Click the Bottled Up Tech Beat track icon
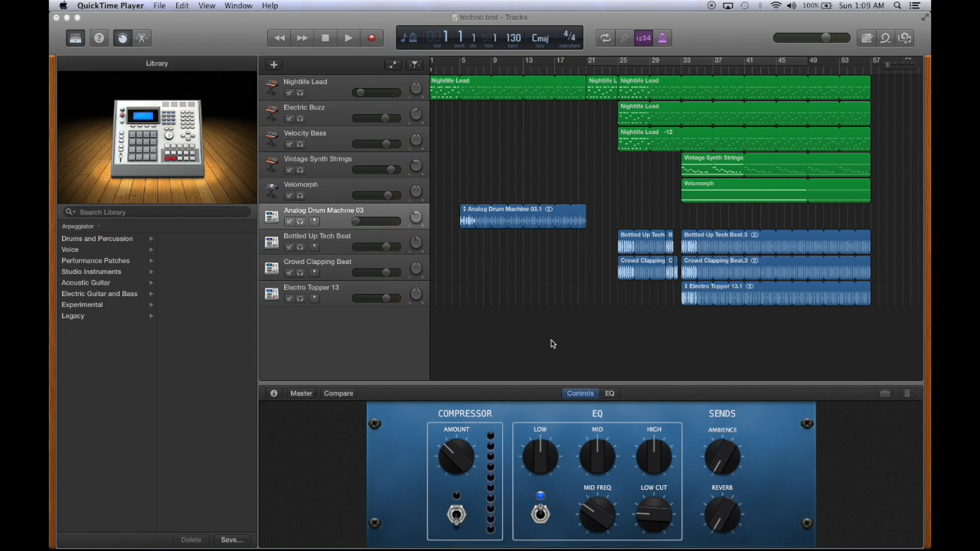Image resolution: width=980 pixels, height=551 pixels. [x=271, y=242]
